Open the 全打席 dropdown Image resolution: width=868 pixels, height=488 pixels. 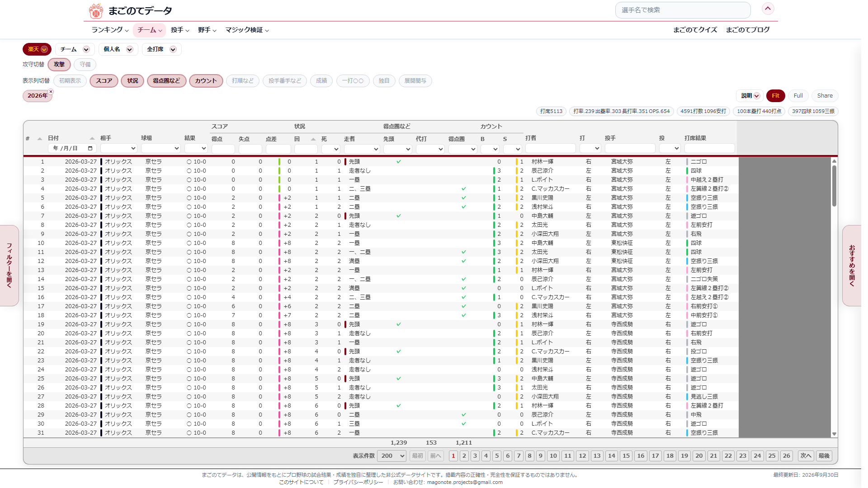pos(161,49)
